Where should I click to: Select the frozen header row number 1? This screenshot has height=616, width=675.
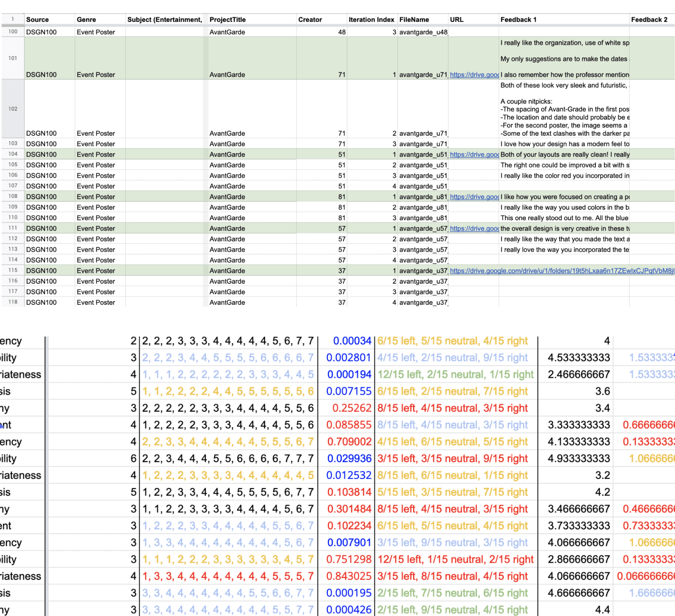click(13, 19)
